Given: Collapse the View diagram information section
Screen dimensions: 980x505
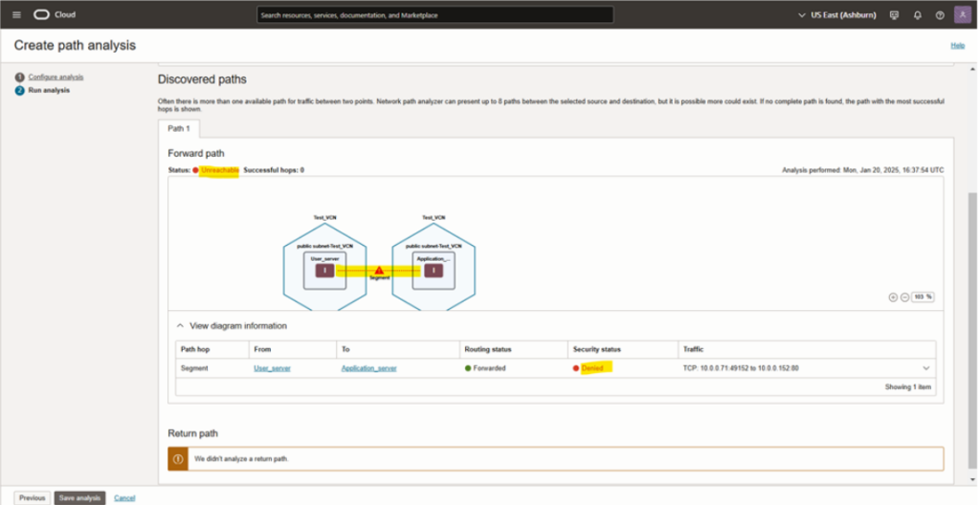Looking at the screenshot, I should (181, 326).
